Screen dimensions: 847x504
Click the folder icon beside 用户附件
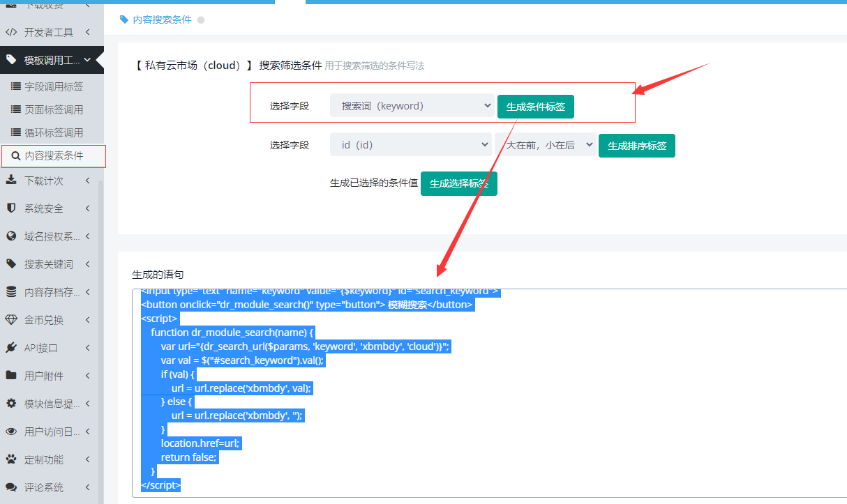tap(11, 376)
